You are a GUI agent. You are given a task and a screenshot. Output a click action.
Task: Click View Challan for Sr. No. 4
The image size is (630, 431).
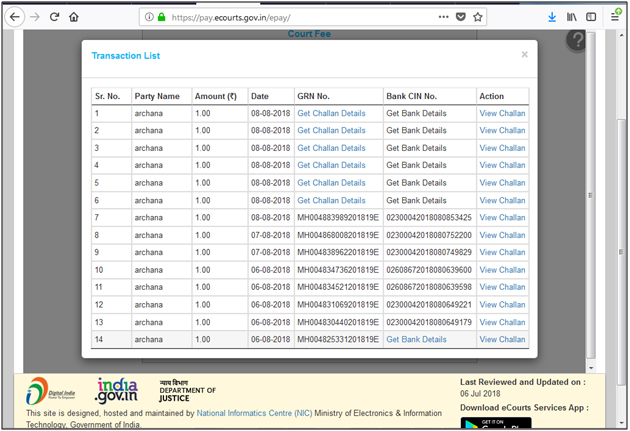pos(502,165)
